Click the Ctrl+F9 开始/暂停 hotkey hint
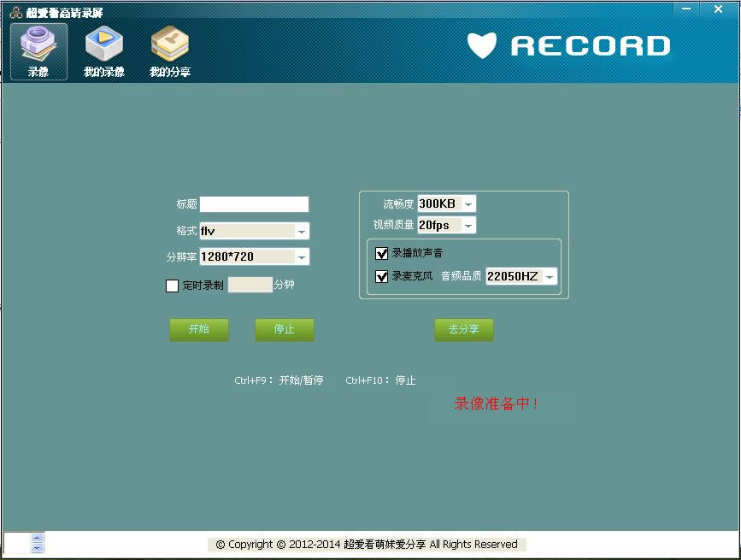This screenshot has width=741, height=560. pyautogui.click(x=279, y=380)
